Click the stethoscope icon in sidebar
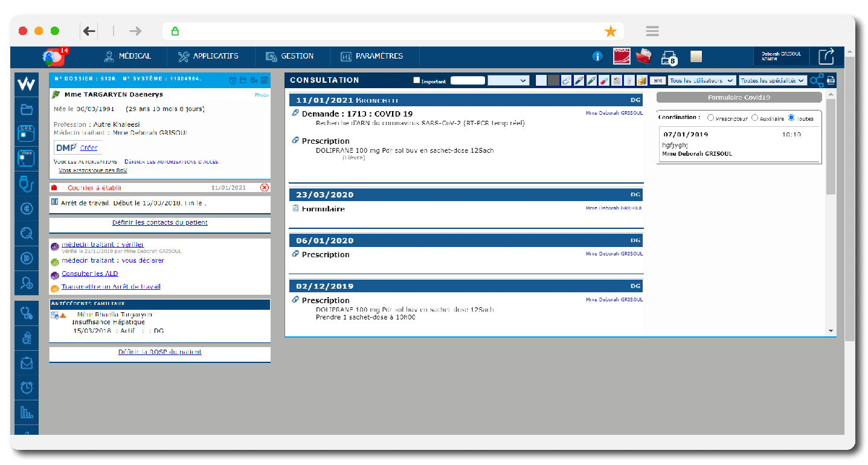 (27, 313)
